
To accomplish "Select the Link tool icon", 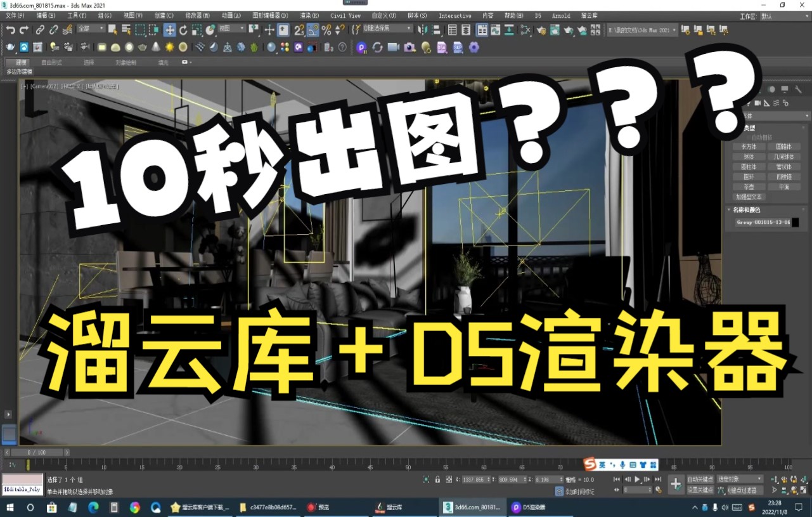I will pyautogui.click(x=39, y=29).
